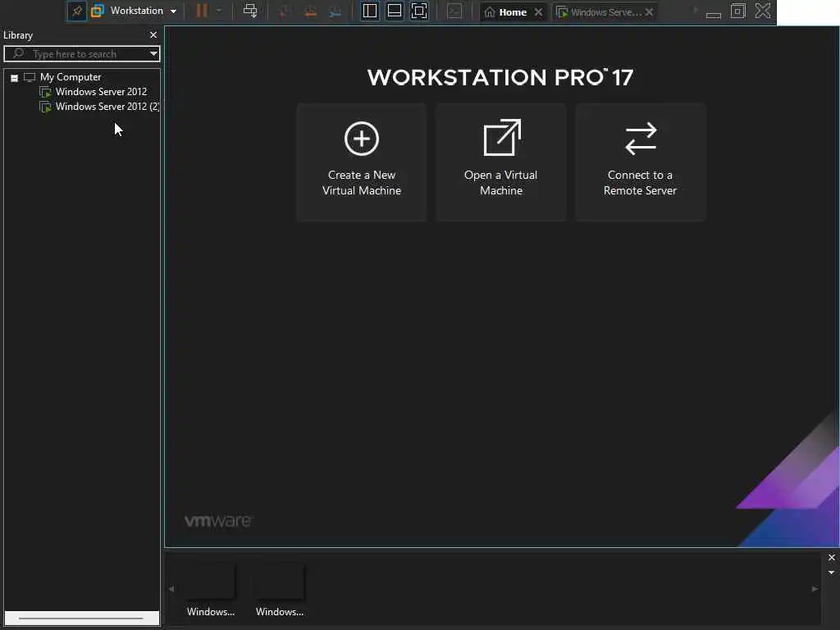Open thumbnail bar options dropdown arrow
Image resolution: width=840 pixels, height=630 pixels.
click(x=832, y=573)
